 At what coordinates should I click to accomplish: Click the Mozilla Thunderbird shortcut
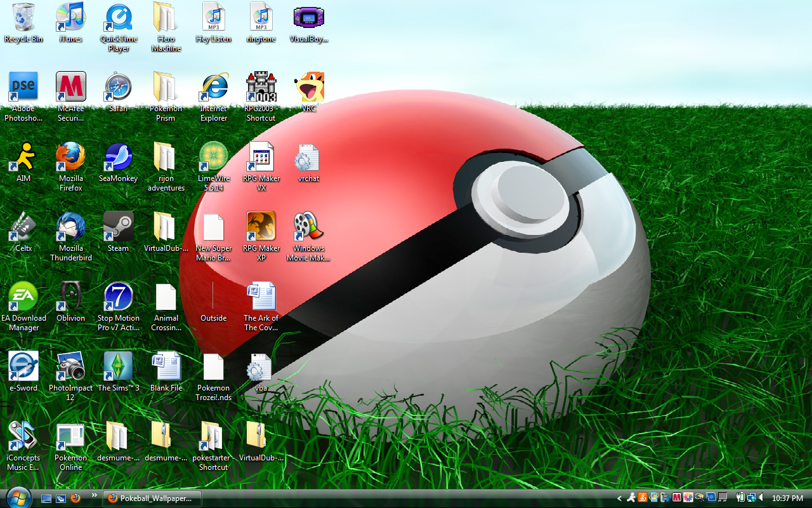pos(70,237)
